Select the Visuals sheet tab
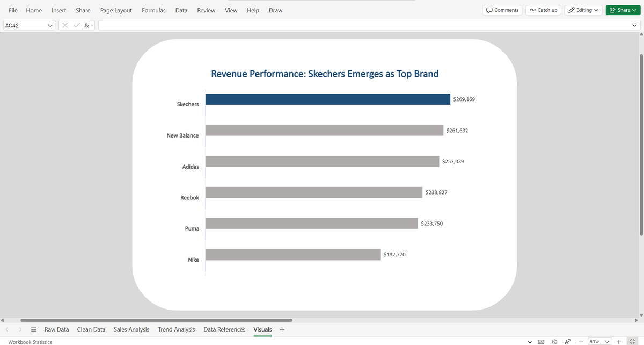This screenshot has height=345, width=644. coord(262,329)
